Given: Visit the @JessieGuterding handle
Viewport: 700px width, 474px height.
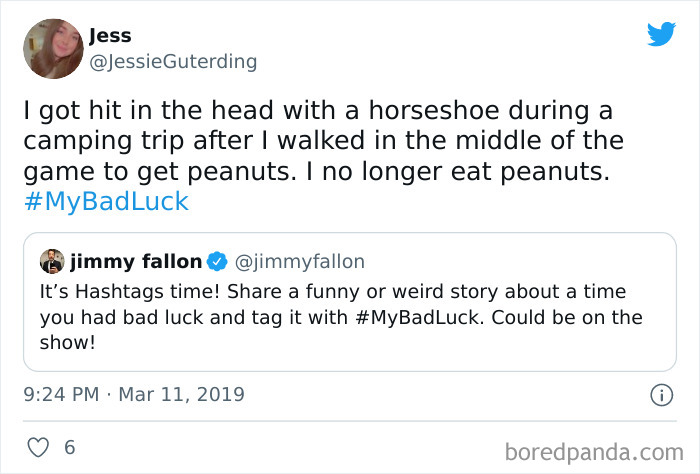Looking at the screenshot, I should coord(173,61).
